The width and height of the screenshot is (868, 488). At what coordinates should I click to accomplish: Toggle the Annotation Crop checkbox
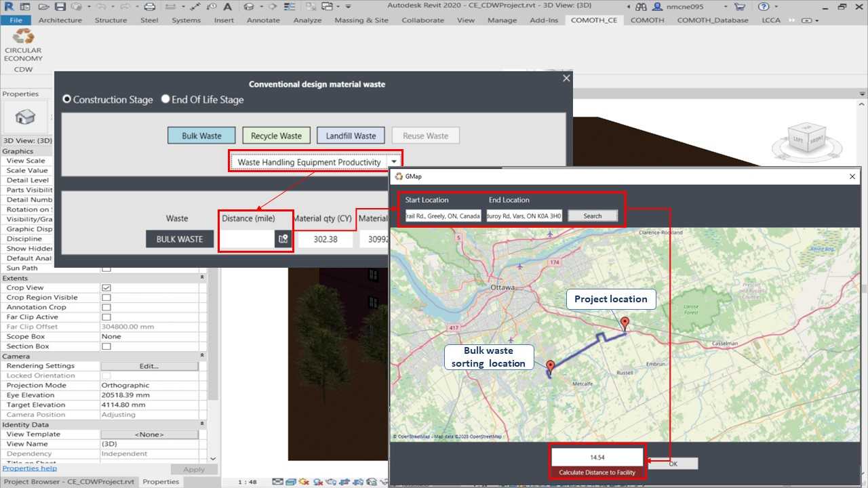(106, 307)
